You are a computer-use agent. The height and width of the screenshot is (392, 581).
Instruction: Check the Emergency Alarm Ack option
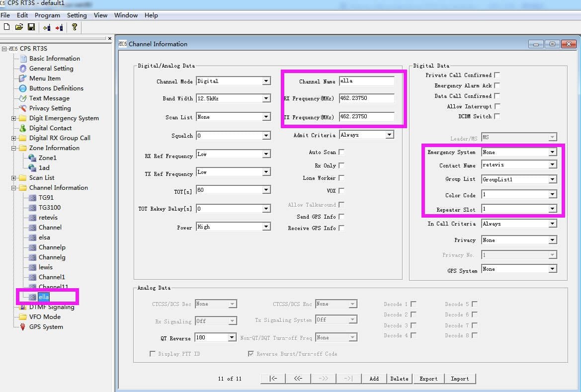(x=496, y=85)
